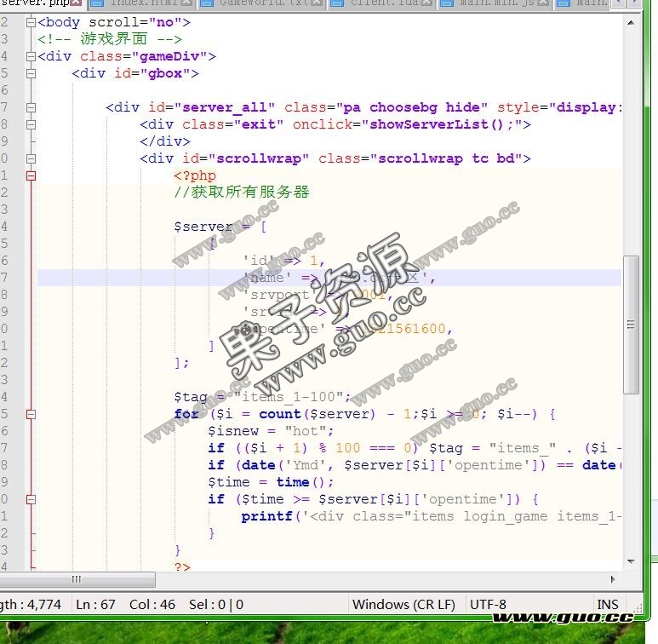Screen dimensions: 658x644
Task: Close the main.min.js tab
Action: (x=543, y=4)
